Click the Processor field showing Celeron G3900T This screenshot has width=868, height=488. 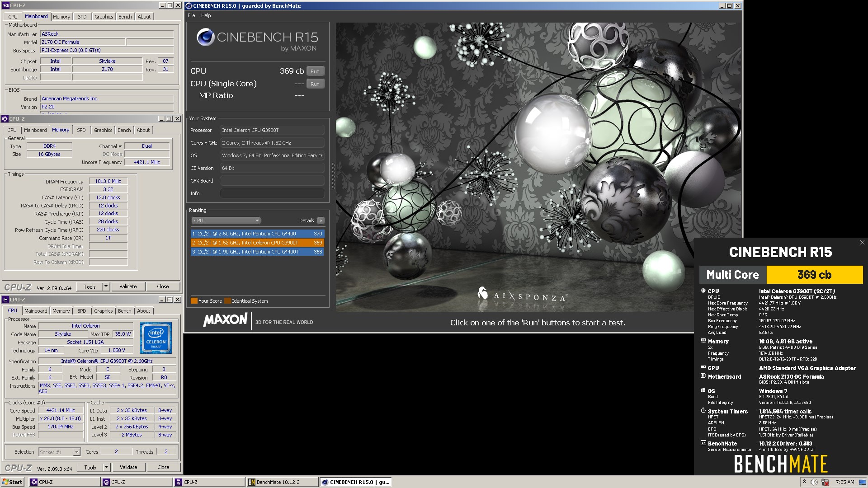tap(272, 130)
